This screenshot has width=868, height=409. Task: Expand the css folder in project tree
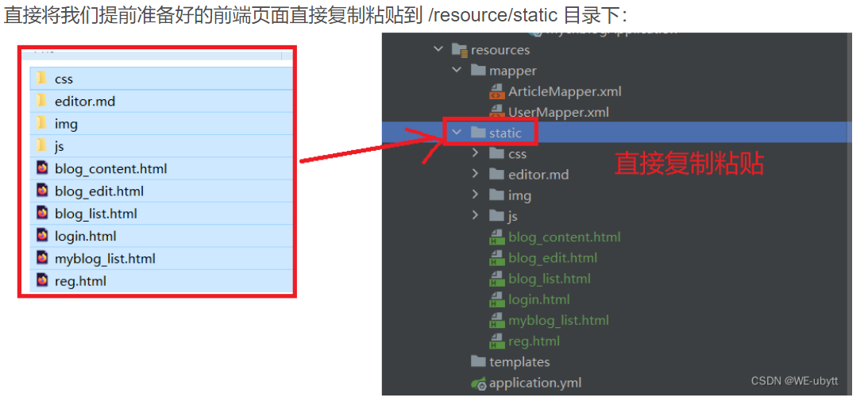coord(476,153)
